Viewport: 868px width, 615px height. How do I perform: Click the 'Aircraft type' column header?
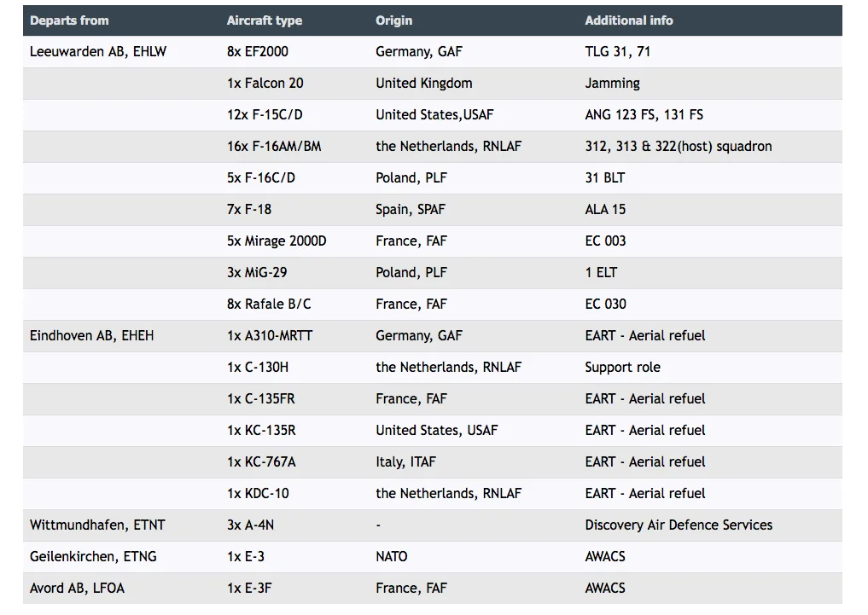pyautogui.click(x=264, y=21)
